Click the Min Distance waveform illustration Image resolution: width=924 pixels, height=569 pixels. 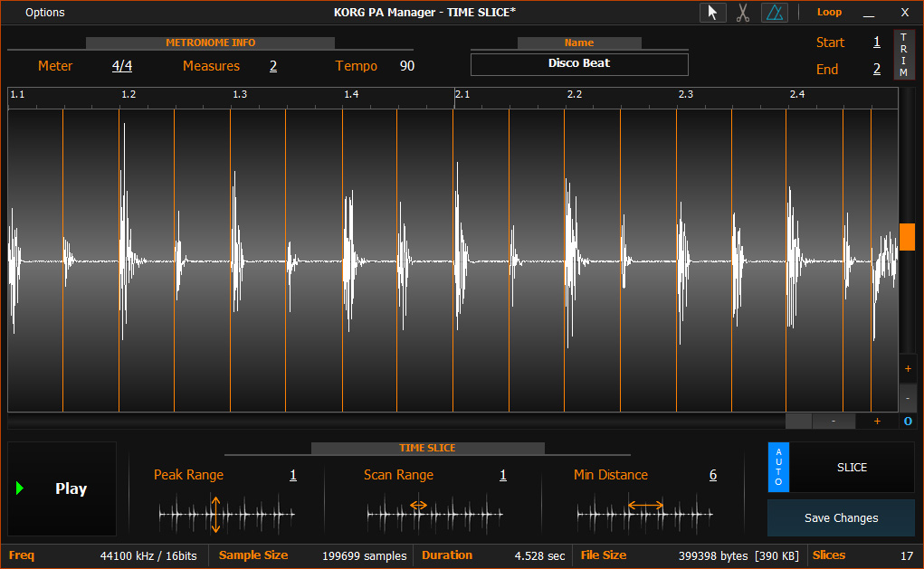pos(645,514)
